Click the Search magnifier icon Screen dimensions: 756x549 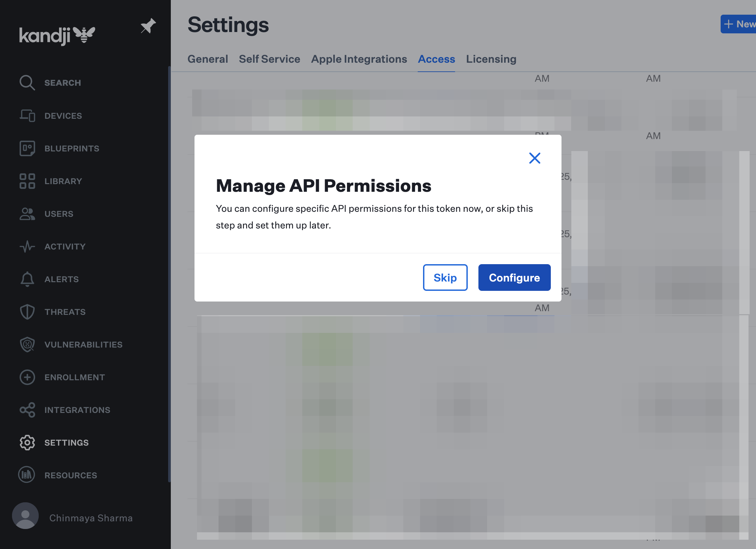tap(27, 83)
